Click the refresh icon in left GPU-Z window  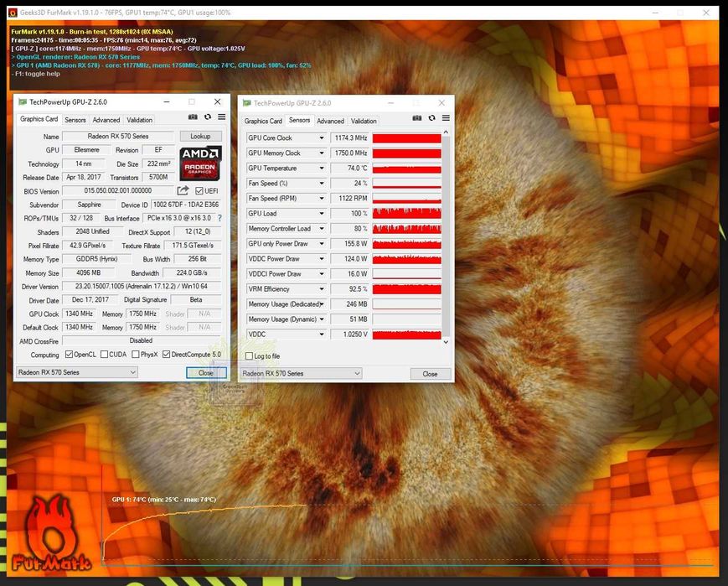208,117
